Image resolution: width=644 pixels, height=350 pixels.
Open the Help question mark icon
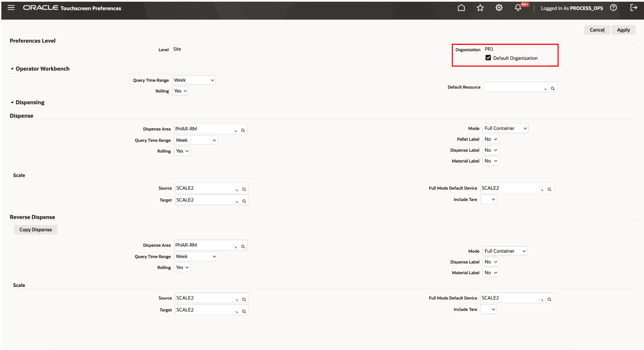613,8
